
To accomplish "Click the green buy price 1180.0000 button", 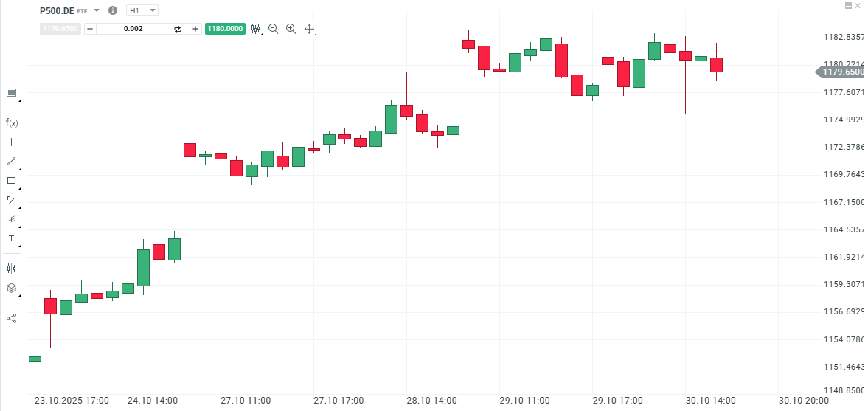I will [225, 29].
